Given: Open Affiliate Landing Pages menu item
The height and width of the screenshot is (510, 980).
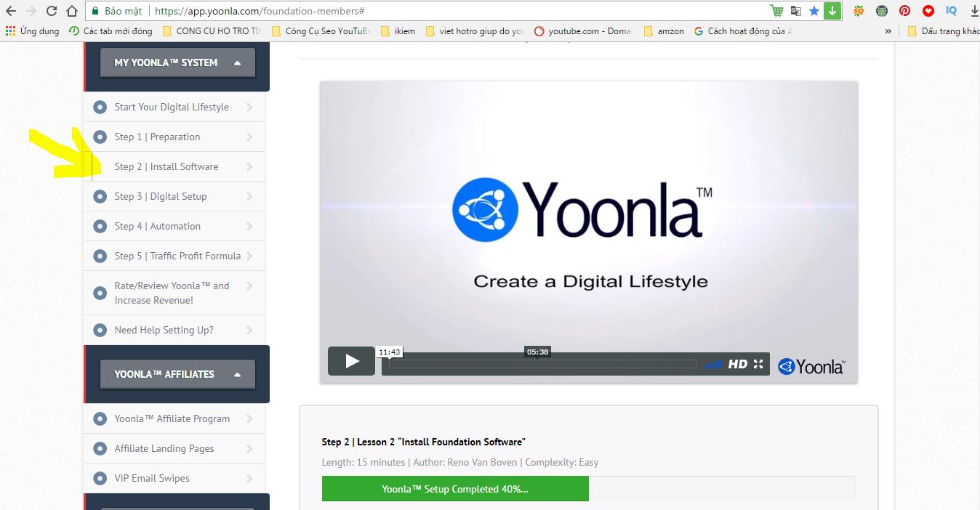Looking at the screenshot, I should (x=174, y=448).
